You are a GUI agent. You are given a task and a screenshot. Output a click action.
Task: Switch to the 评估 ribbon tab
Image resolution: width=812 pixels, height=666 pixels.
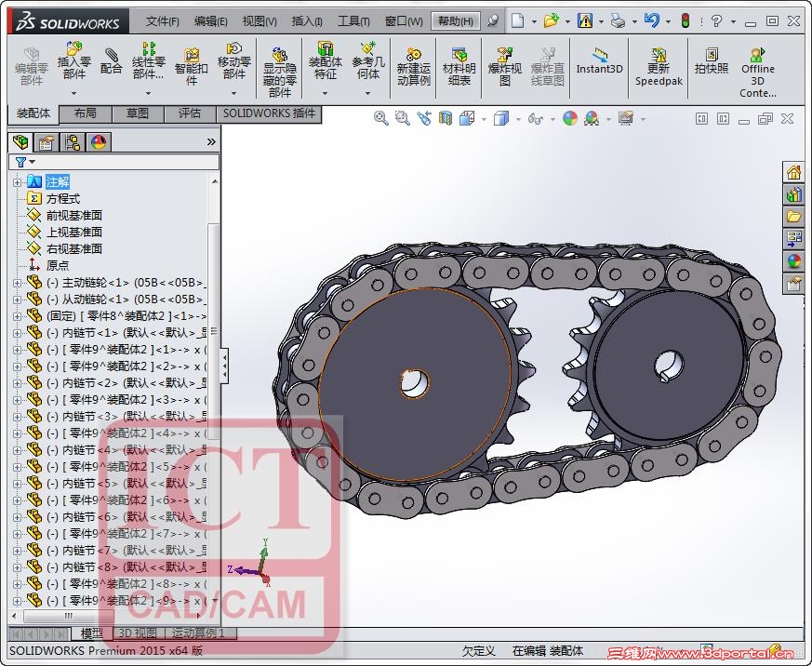point(190,113)
